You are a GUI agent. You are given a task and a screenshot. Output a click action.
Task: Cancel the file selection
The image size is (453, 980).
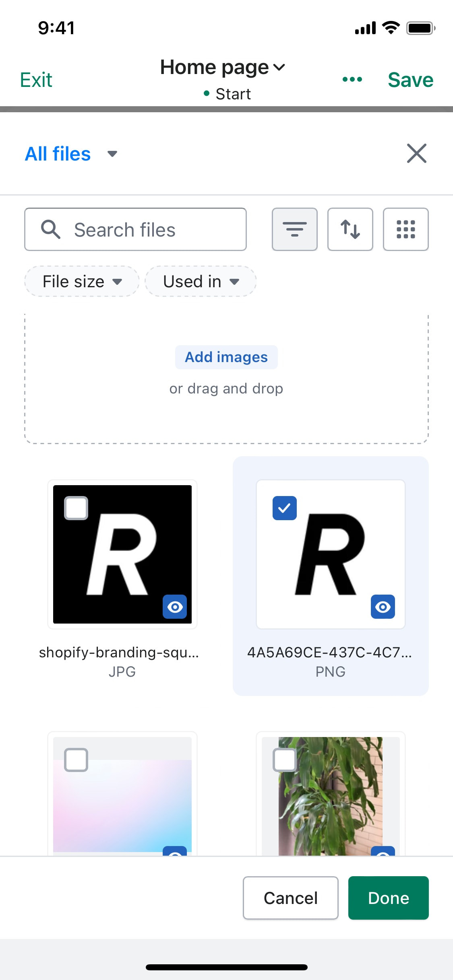(x=291, y=898)
